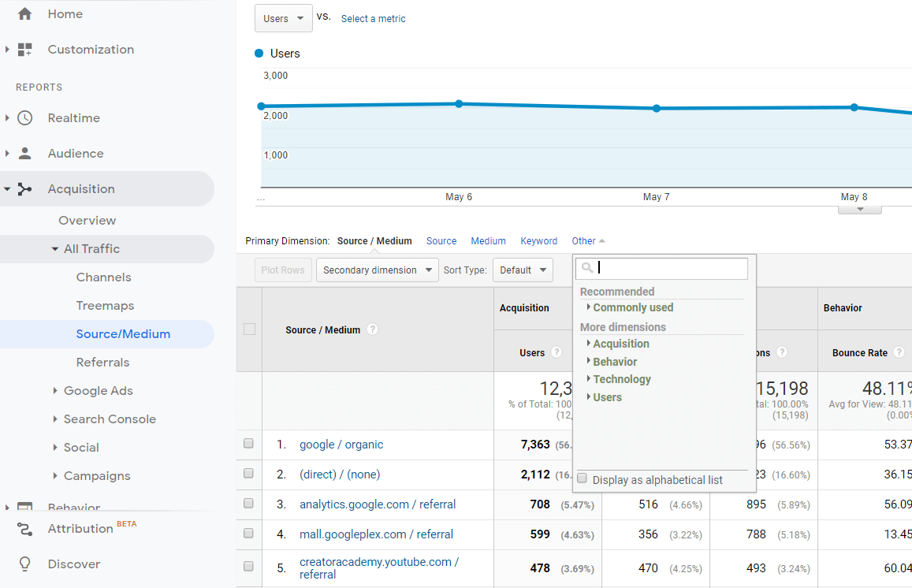This screenshot has width=912, height=588.
Task: Click the Customization dashboard icon
Action: [x=24, y=50]
